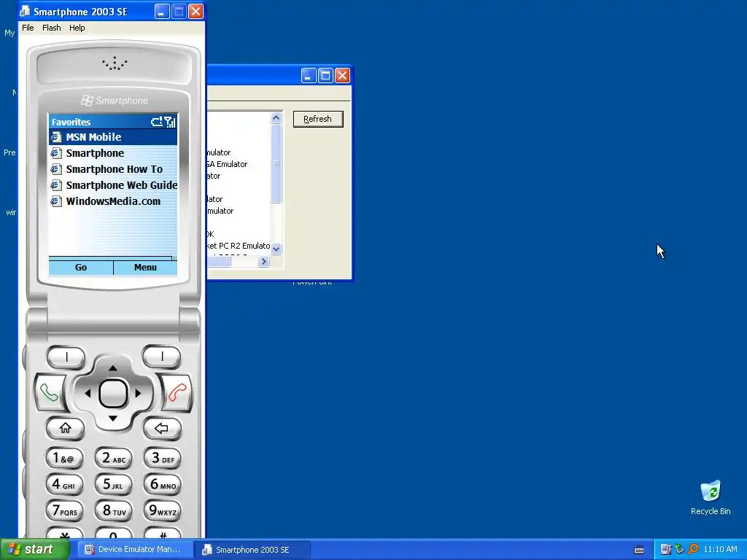Select Smartphone How To favorite
This screenshot has height=560, width=747.
[113, 169]
